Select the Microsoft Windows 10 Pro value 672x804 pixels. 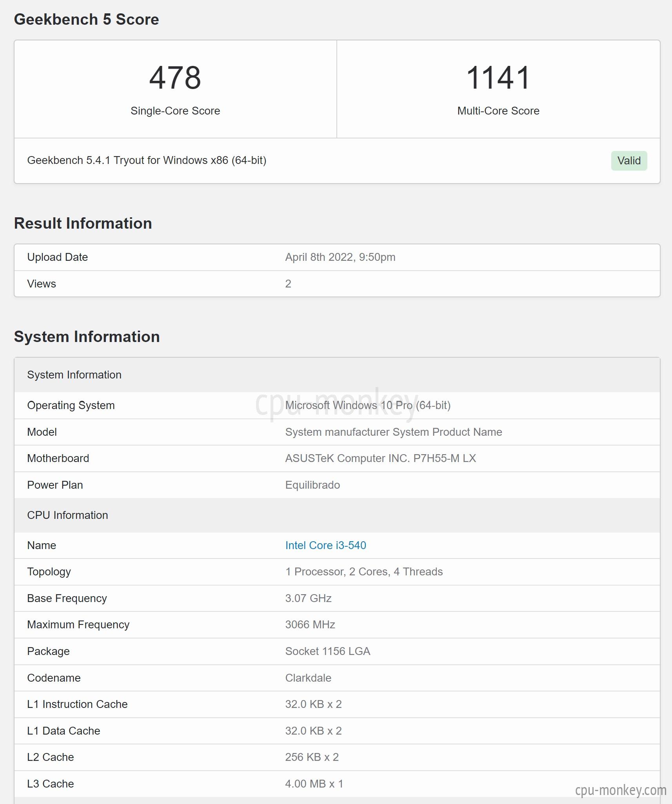[368, 405]
